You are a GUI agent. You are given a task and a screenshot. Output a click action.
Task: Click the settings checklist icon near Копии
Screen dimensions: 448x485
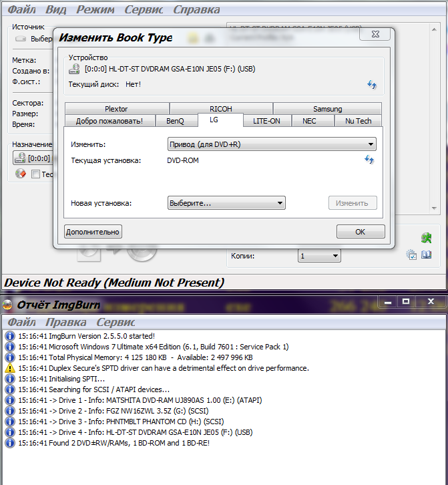point(411,255)
